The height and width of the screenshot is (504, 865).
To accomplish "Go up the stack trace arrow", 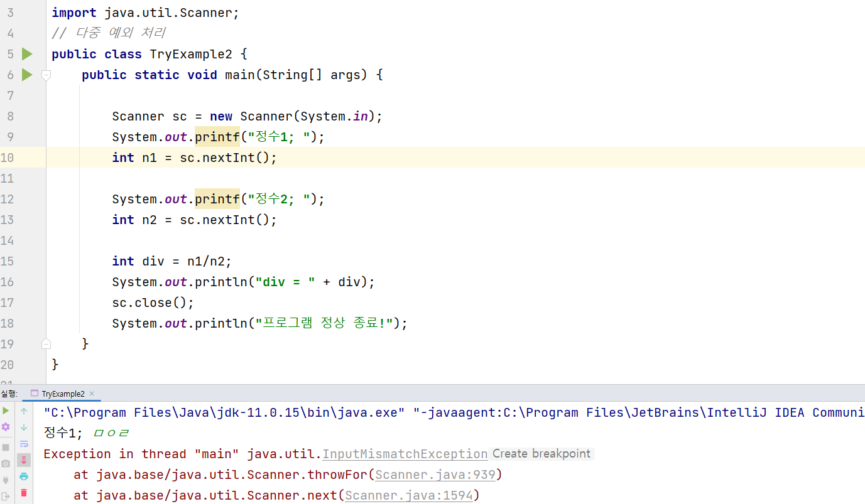I will (24, 411).
